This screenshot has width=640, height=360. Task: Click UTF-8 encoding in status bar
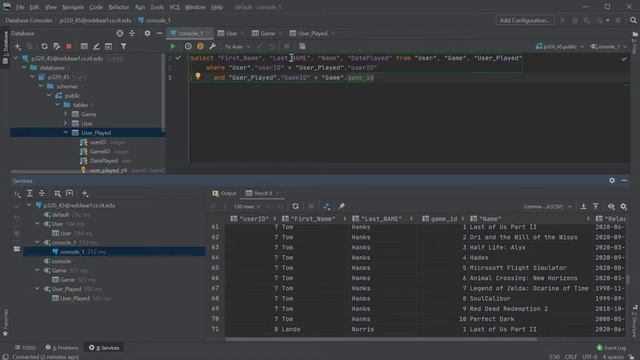589,357
